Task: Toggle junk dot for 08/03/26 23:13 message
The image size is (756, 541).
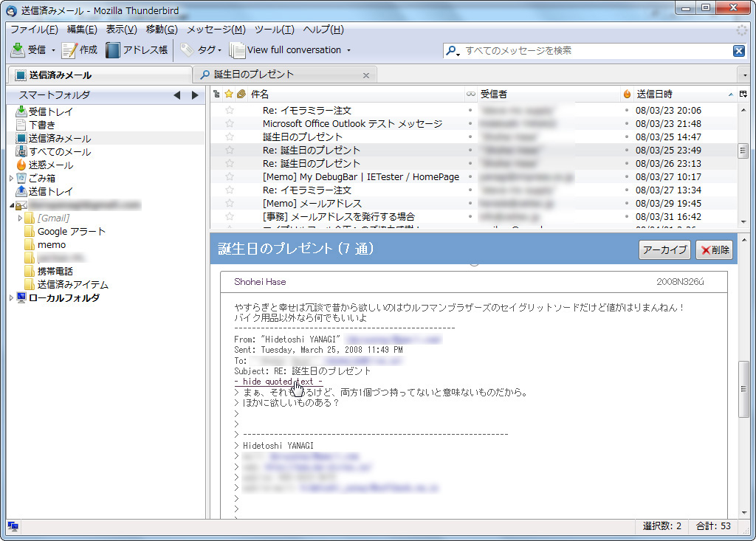Action: click(627, 163)
